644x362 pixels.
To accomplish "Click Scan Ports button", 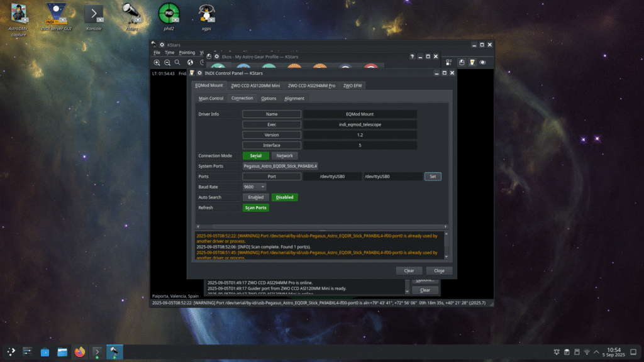I will (x=255, y=207).
